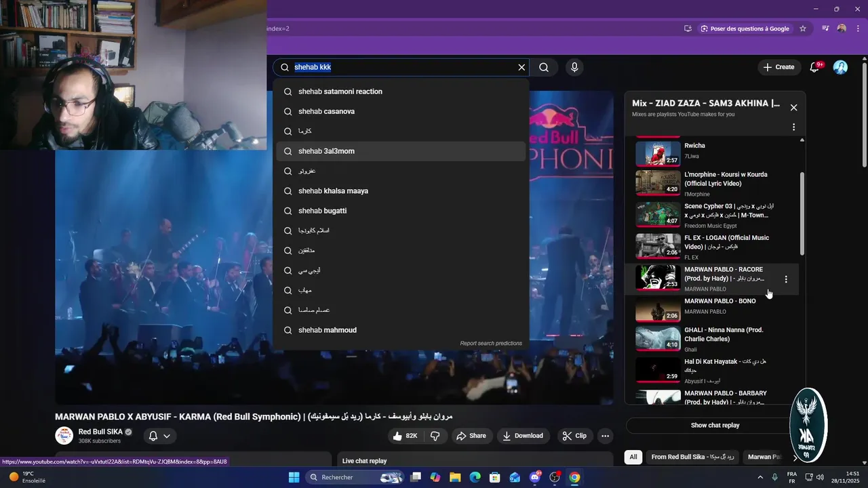
Task: Open OBS Studio from the taskbar
Action: coord(555,477)
